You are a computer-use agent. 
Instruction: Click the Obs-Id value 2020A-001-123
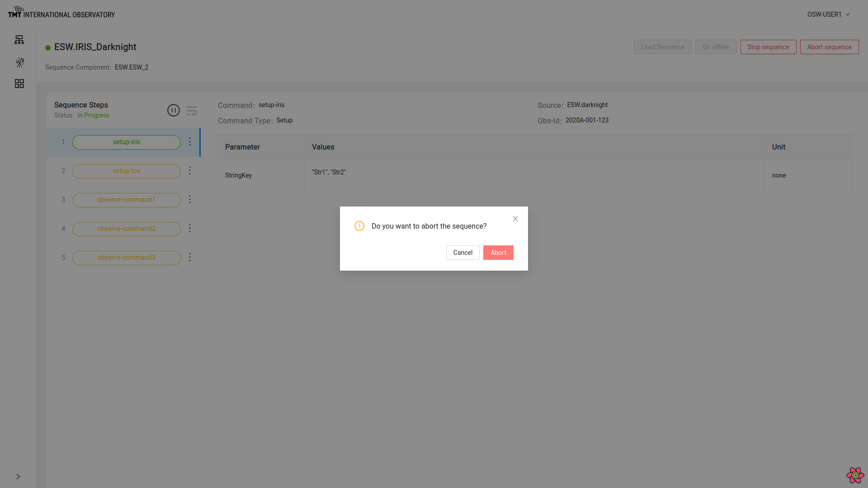point(587,120)
